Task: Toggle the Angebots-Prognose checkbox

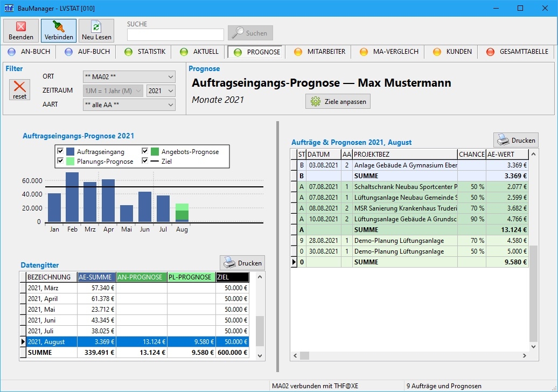Action: pyautogui.click(x=145, y=152)
